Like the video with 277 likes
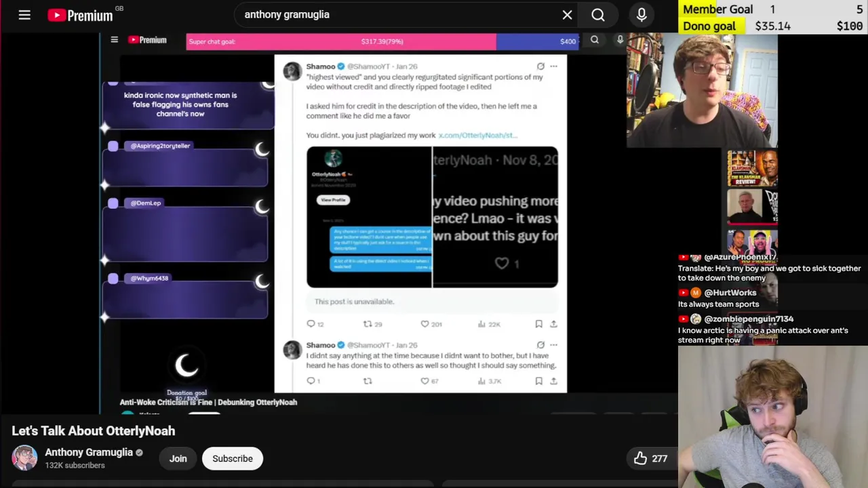 coord(650,458)
